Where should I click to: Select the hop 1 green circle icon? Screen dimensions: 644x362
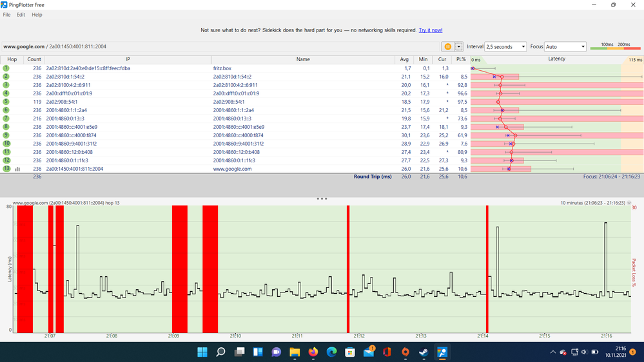(x=6, y=68)
